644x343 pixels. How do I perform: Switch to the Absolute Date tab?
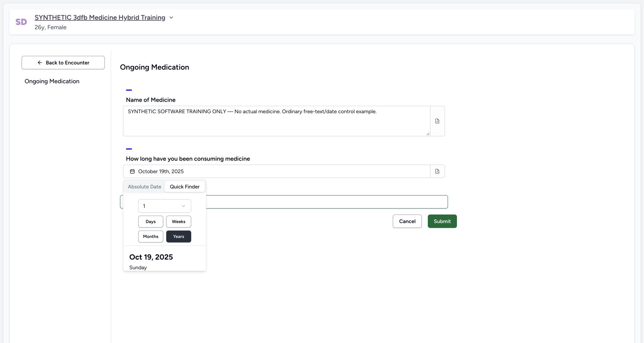pos(145,187)
